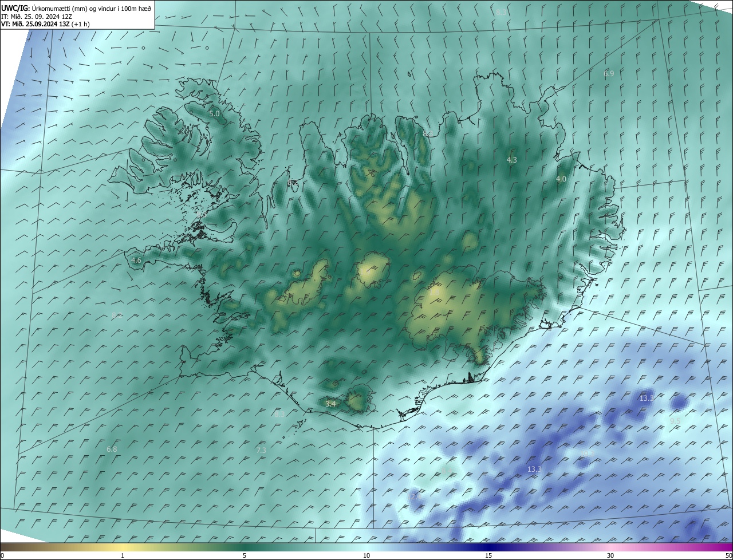Click the 'VT: Mið. 25.09.2024 13Z (+1 h)' line

coord(45,24)
